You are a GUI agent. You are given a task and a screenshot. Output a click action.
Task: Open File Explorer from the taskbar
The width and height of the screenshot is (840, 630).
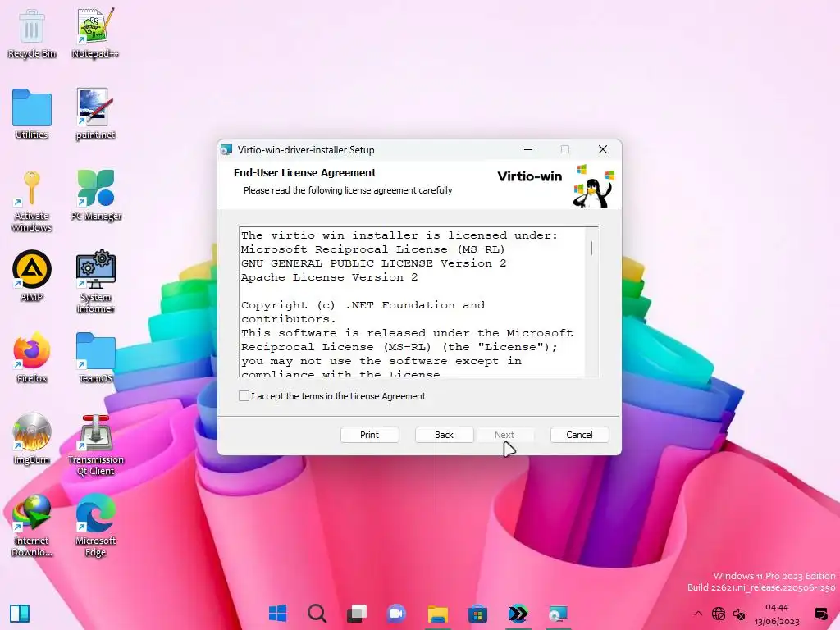pyautogui.click(x=438, y=614)
